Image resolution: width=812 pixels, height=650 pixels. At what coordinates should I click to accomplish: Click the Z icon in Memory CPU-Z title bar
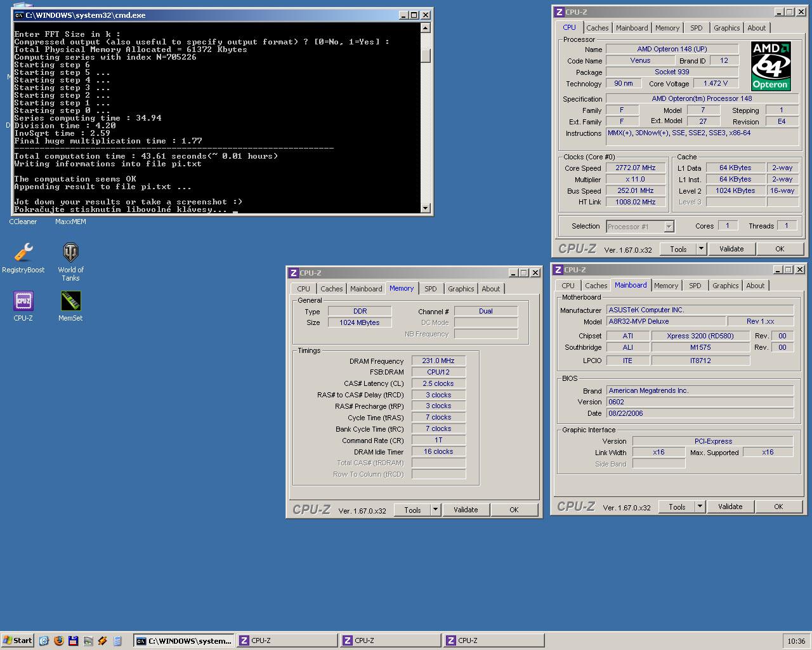click(x=293, y=273)
